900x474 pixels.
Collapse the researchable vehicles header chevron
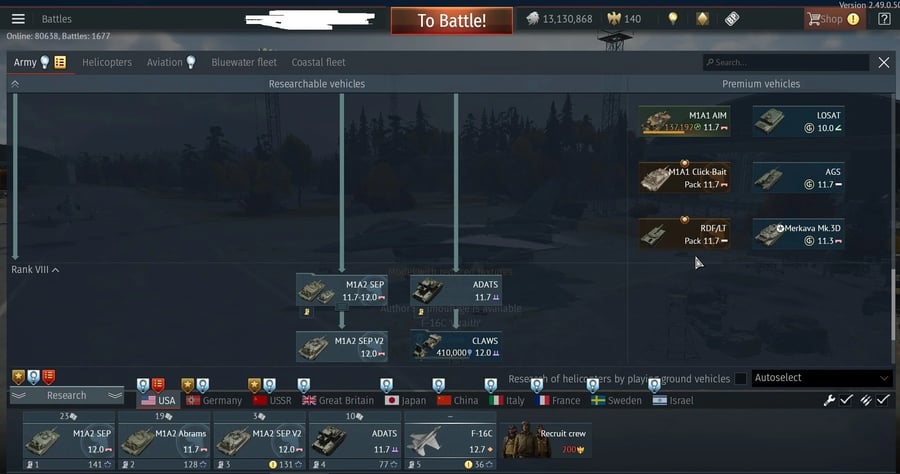15,84
